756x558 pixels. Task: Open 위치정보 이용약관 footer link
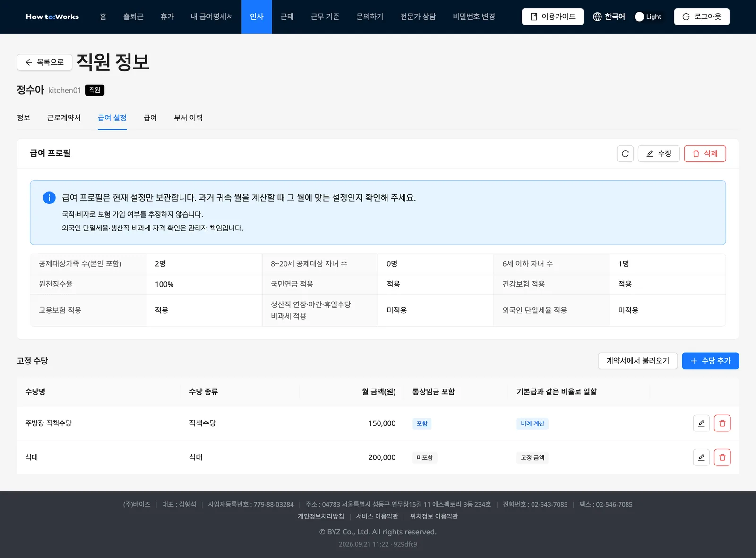pos(434,516)
